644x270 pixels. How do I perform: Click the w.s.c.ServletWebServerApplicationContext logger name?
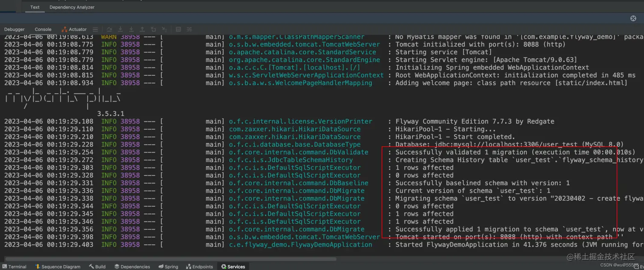point(306,75)
